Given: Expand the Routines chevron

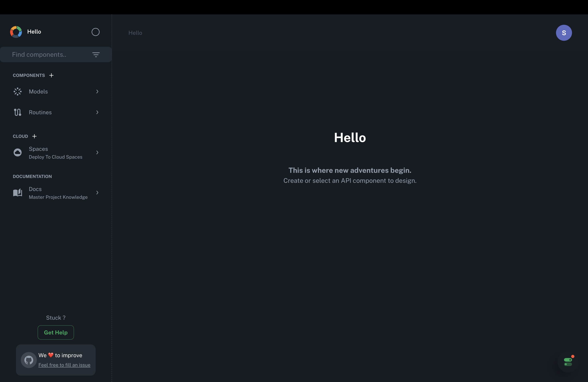Looking at the screenshot, I should click(97, 112).
